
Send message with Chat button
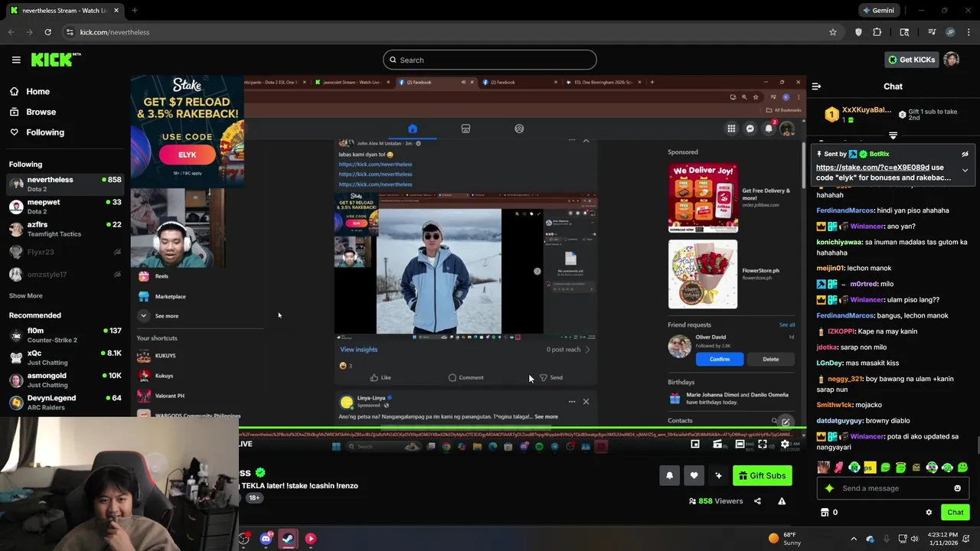[955, 513]
